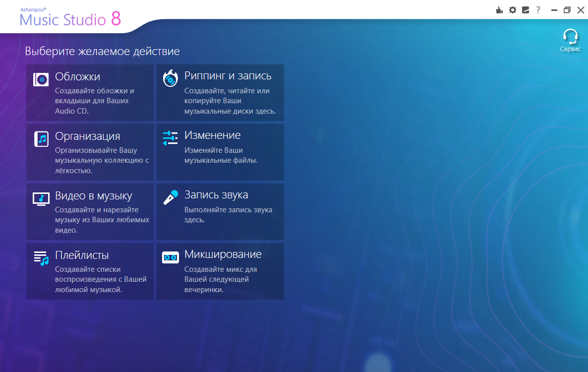Select the Риппинг и запись title
588x372 pixels.
pos(228,76)
